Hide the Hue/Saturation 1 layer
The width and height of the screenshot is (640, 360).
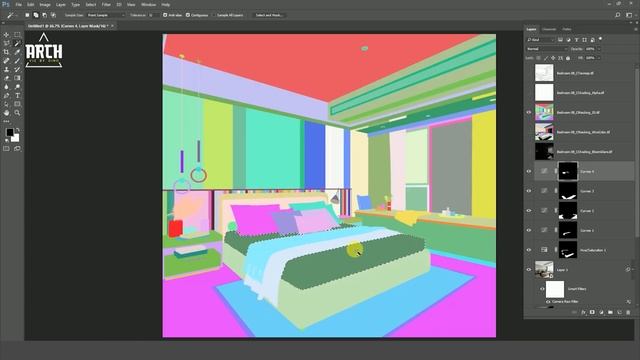529,250
